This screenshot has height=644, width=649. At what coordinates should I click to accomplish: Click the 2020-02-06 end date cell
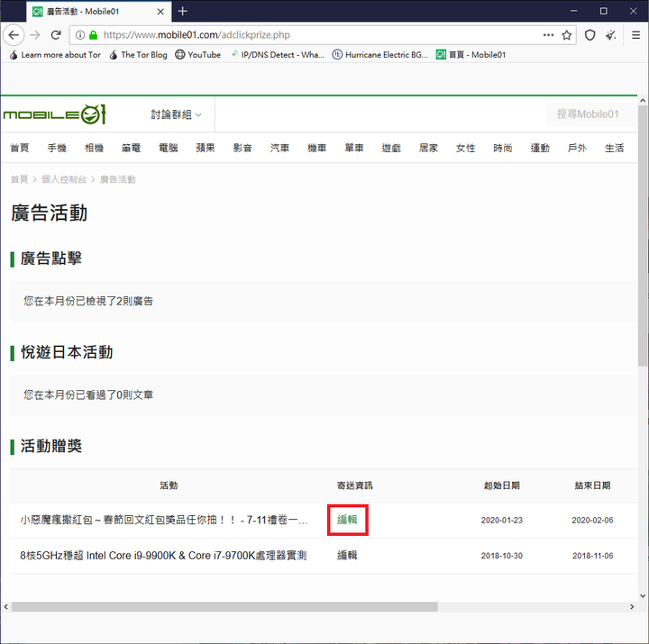click(x=592, y=520)
